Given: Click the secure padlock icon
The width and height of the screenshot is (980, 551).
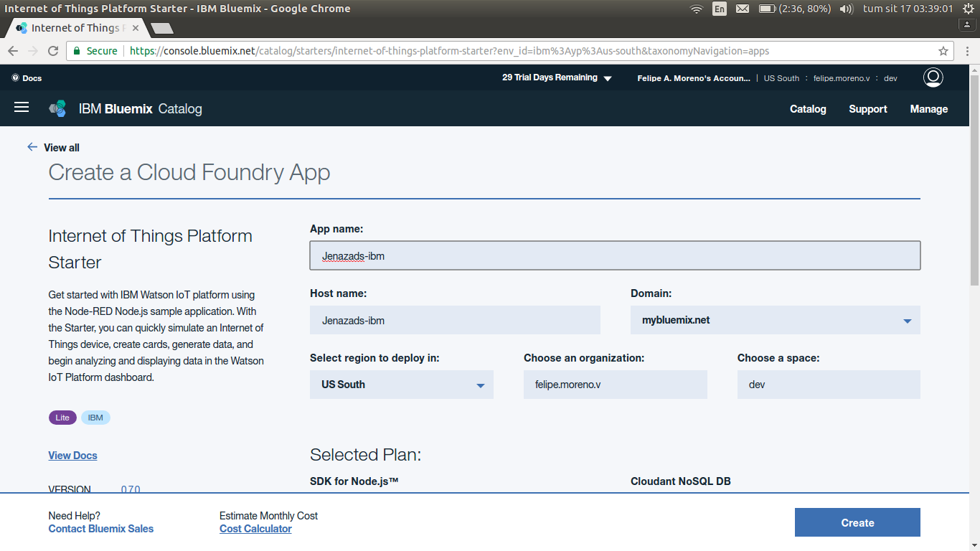Looking at the screenshot, I should click(77, 51).
